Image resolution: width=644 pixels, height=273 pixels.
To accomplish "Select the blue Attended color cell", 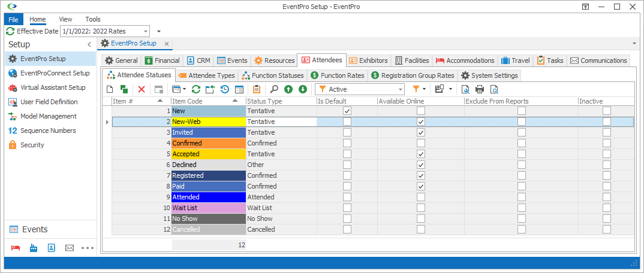I will pyautogui.click(x=208, y=197).
